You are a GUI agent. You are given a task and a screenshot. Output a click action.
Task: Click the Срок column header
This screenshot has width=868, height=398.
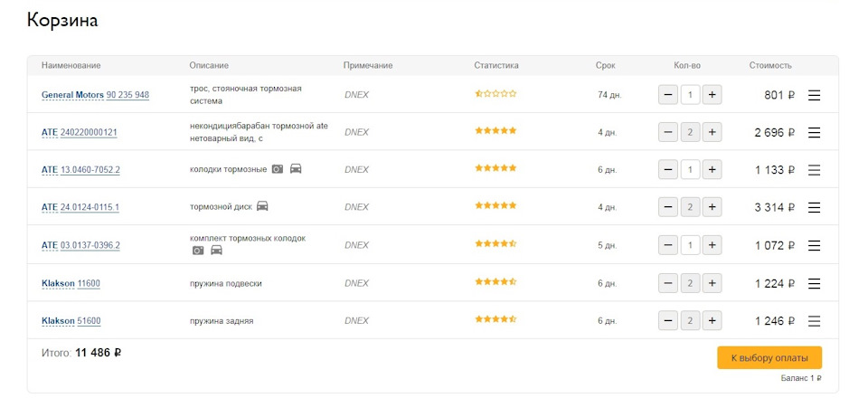[605, 65]
